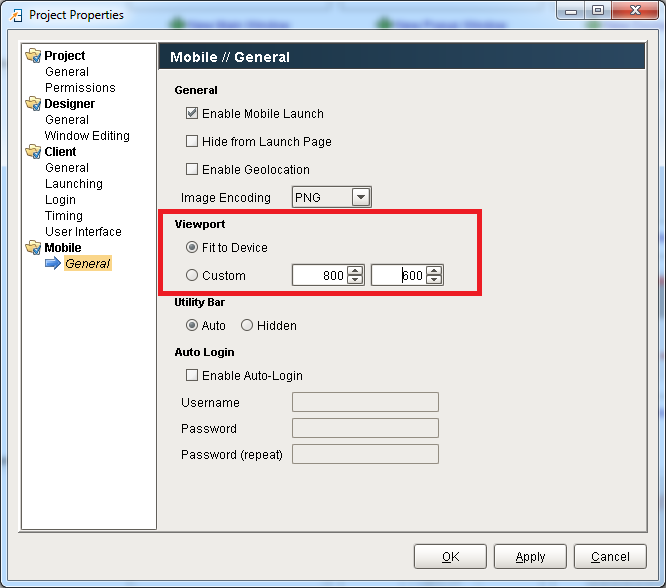Enable Hide from Launch Page option
This screenshot has height=588, width=666.
click(192, 142)
